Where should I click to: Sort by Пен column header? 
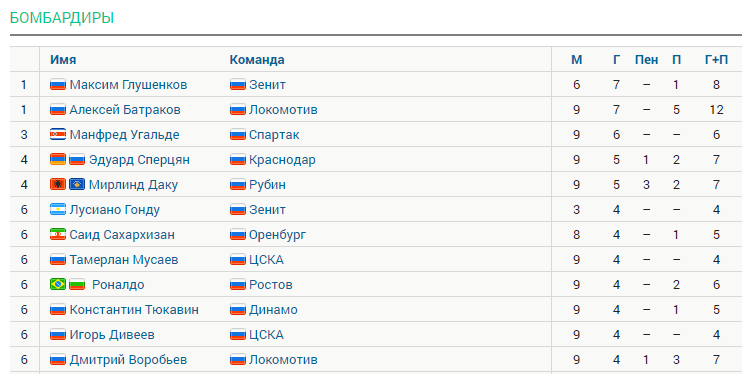click(x=646, y=60)
